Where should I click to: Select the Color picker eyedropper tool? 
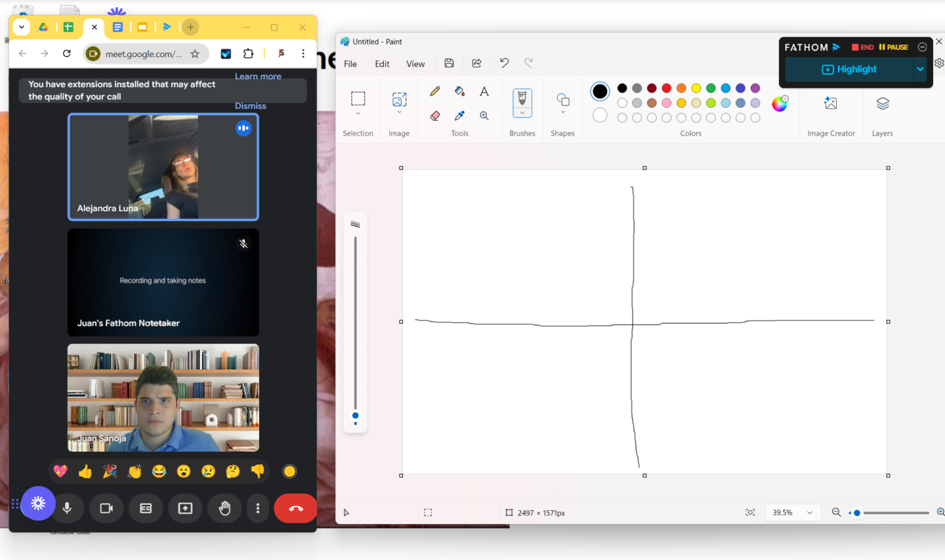[x=459, y=116]
